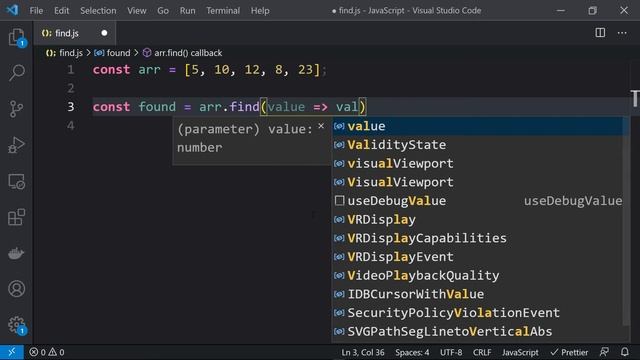Select the lowercase visualViewport suggestion
Screen dimensions: 640x360
pos(478,164)
